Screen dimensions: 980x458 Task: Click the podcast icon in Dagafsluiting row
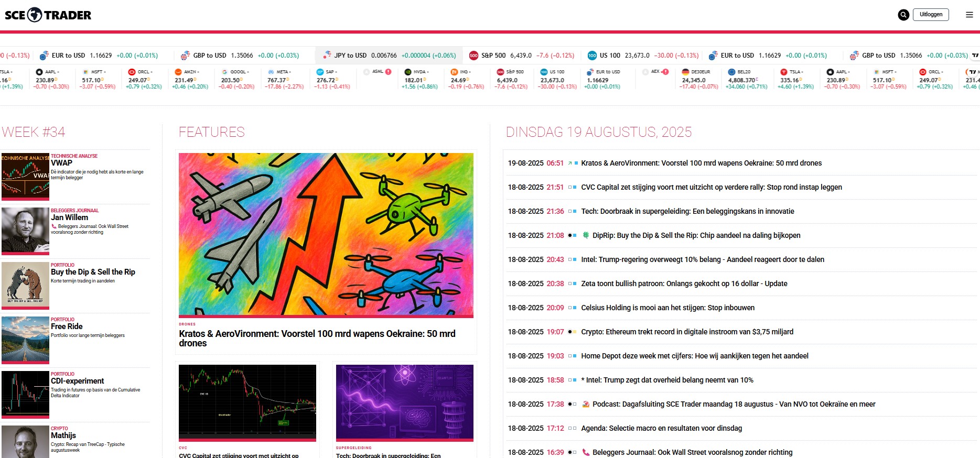pos(586,404)
